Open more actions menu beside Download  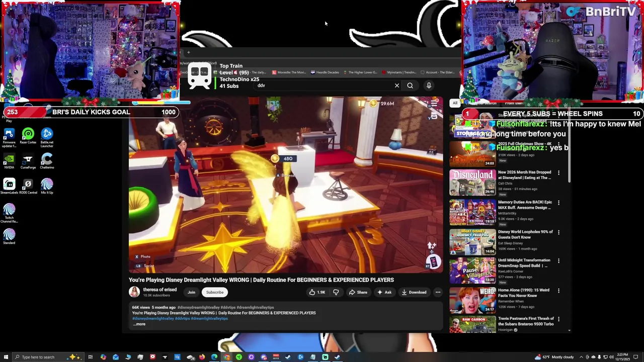438,292
